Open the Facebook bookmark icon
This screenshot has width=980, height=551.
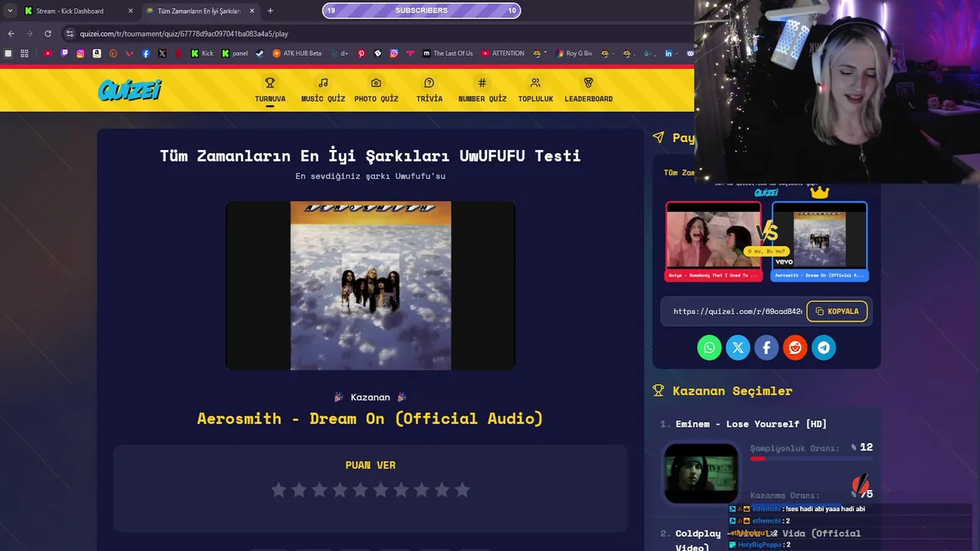(x=145, y=54)
